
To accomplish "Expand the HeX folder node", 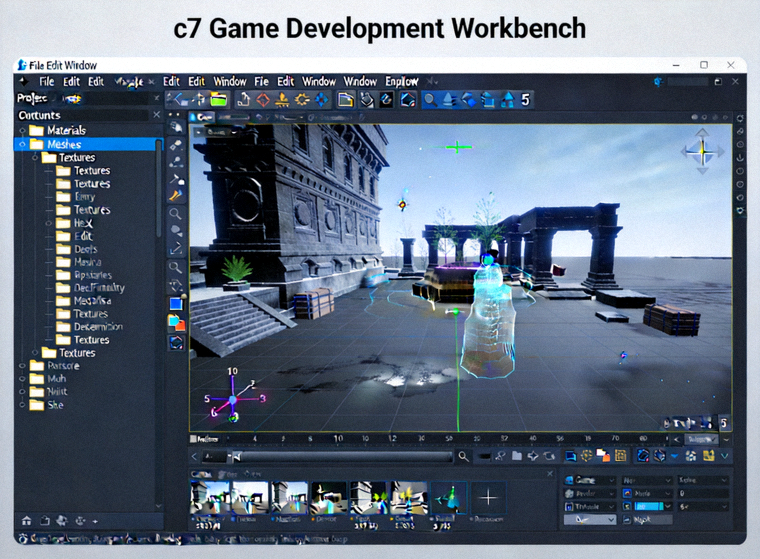I will click(x=48, y=223).
